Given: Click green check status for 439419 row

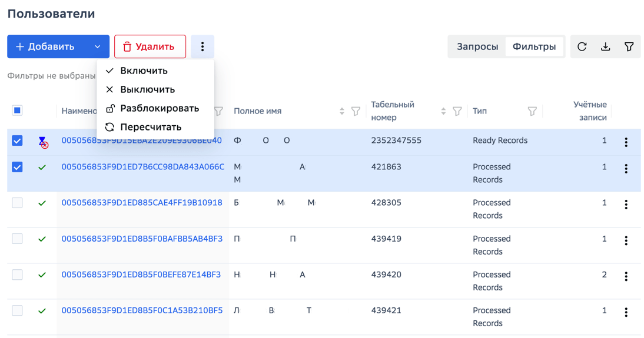Looking at the screenshot, I should click(42, 239).
